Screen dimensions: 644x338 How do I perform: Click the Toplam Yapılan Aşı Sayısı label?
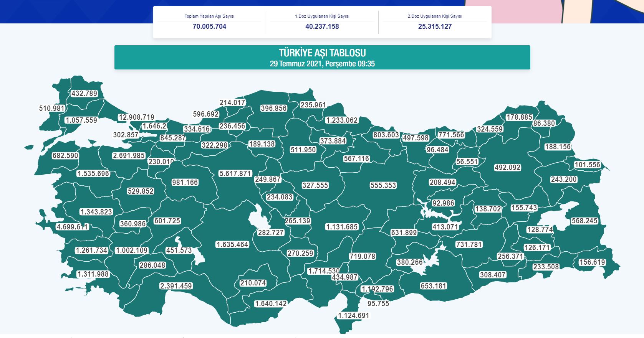coord(209,16)
